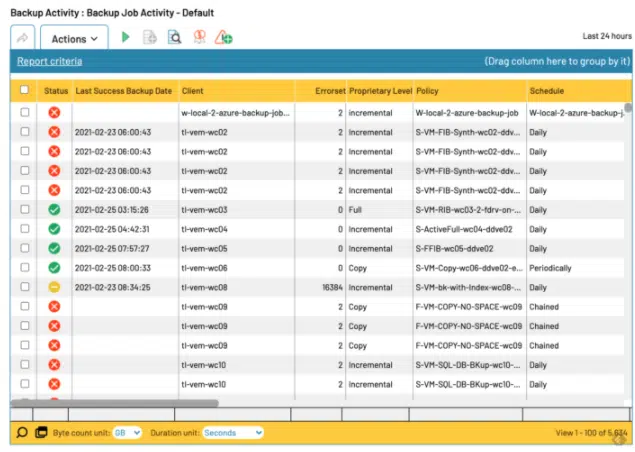Click the window copy icon in footer
The width and height of the screenshot is (635, 452).
pyautogui.click(x=41, y=433)
